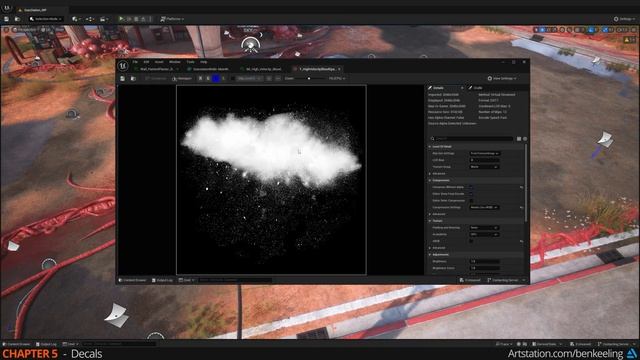Open Content Drawer in texture editor
The width and height of the screenshot is (640, 360).
click(x=133, y=280)
